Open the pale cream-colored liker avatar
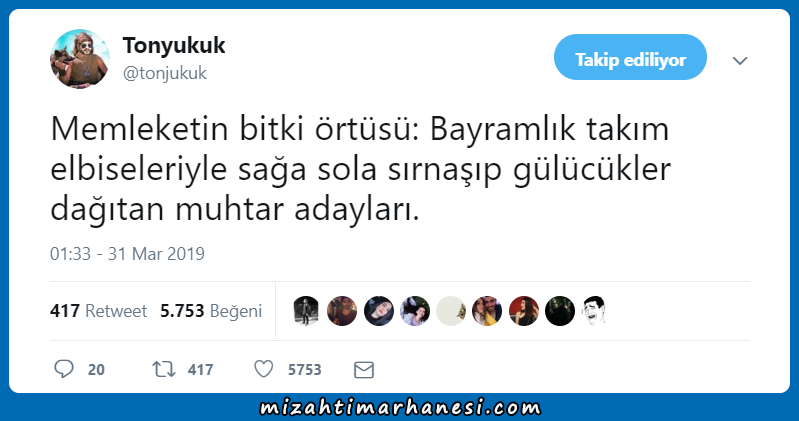Viewport: 799px width, 421px height. tap(451, 311)
